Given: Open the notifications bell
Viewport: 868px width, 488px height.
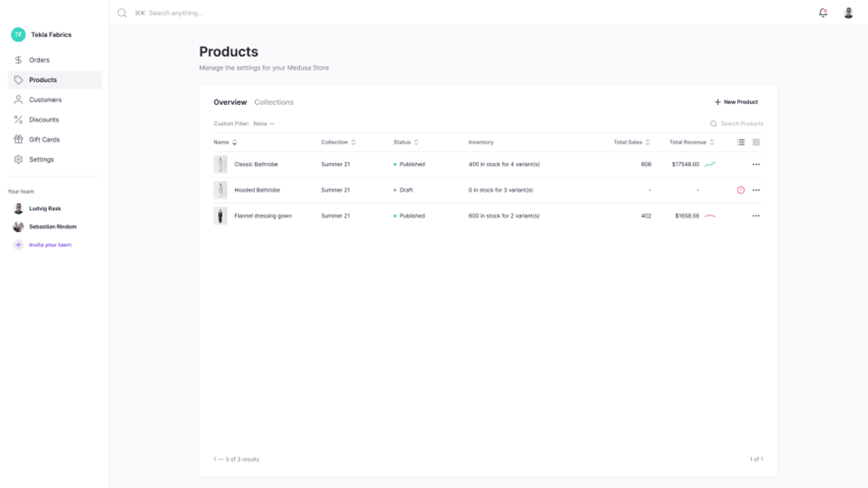Looking at the screenshot, I should pos(823,13).
